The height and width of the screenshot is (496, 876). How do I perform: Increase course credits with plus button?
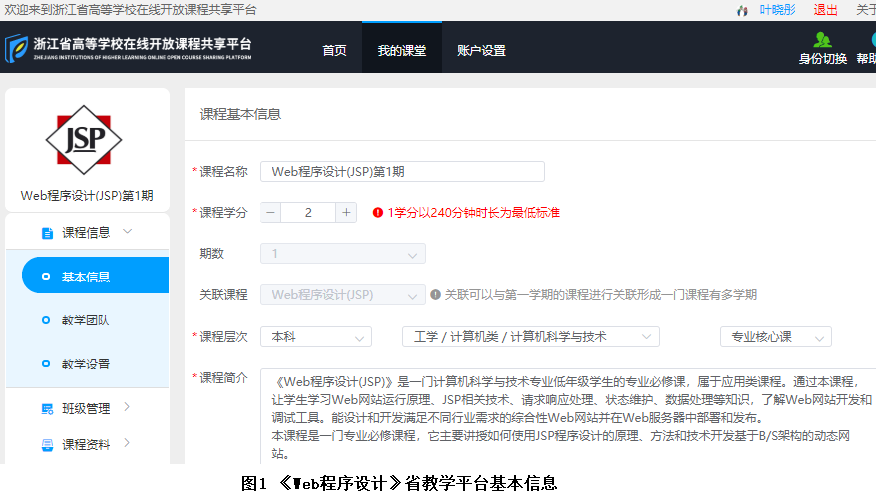[345, 213]
